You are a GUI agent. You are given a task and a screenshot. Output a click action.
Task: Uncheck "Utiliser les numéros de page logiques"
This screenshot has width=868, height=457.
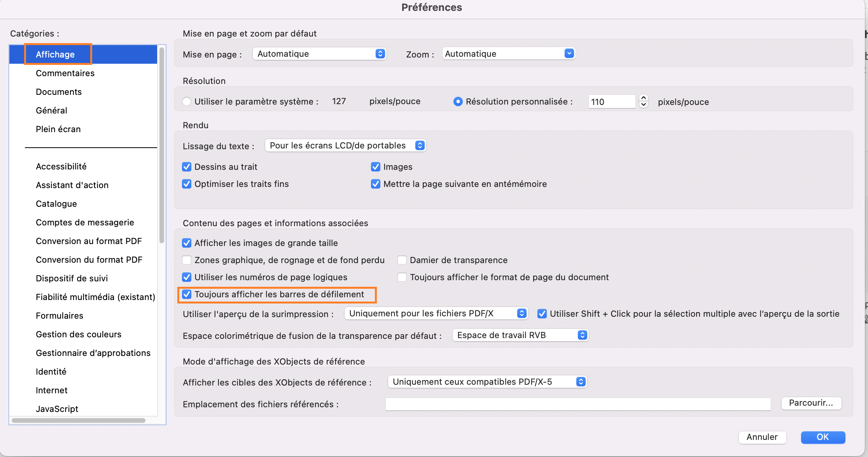click(187, 277)
